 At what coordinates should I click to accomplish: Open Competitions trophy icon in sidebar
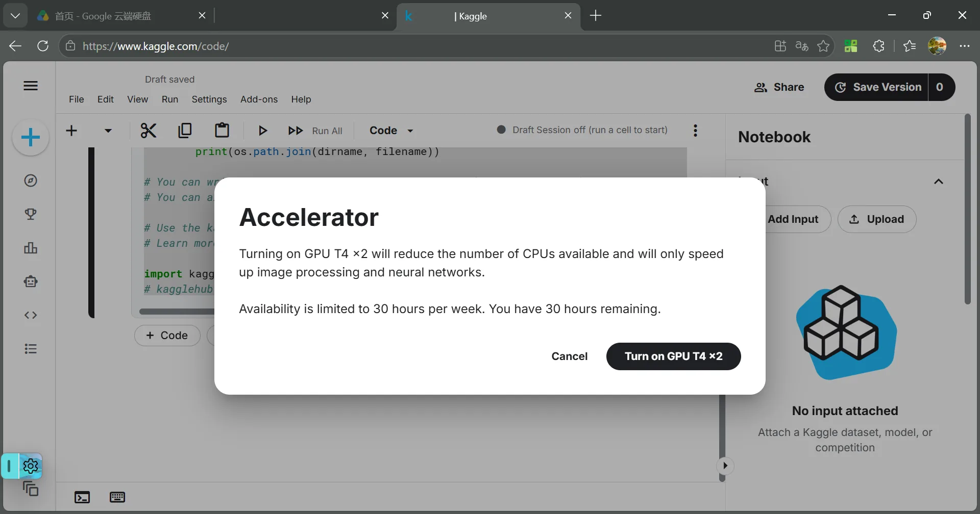[x=31, y=214]
